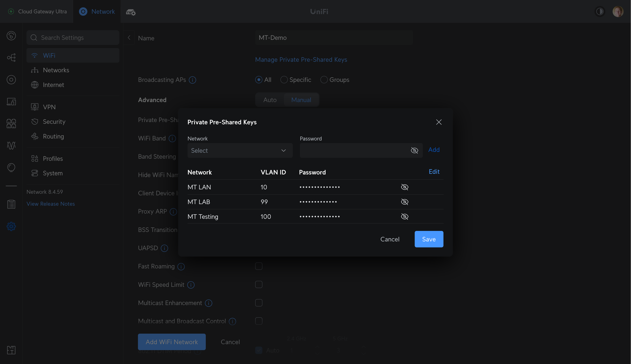The height and width of the screenshot is (364, 631).
Task: Open client devices icon in sidebar
Action: pos(11,101)
